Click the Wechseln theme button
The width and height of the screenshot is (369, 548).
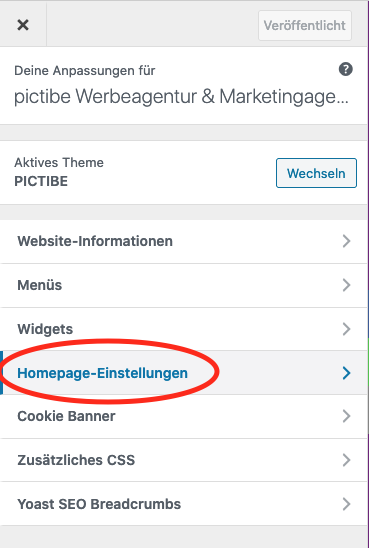pyautogui.click(x=316, y=173)
